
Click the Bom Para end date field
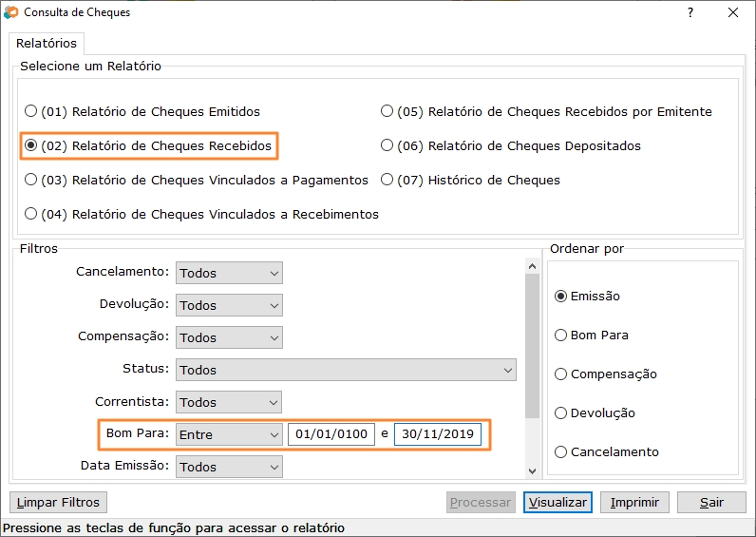point(438,434)
